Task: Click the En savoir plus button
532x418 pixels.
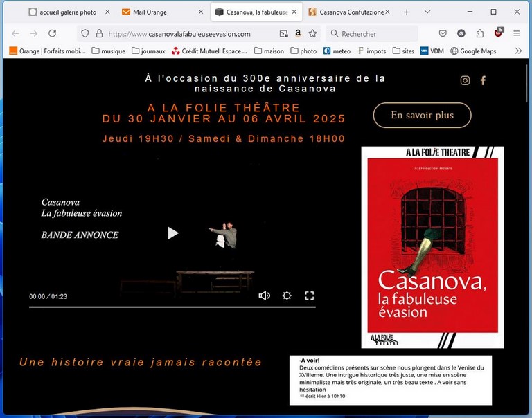Action: click(x=422, y=116)
